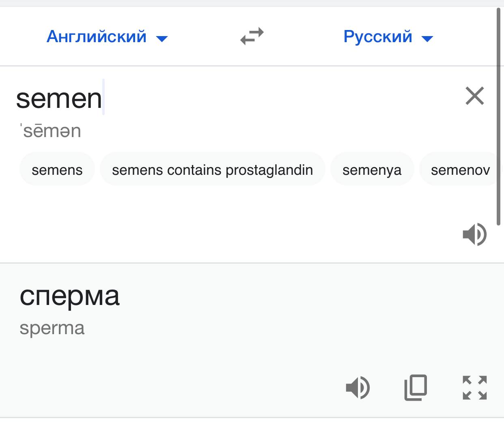Listen to the translated text audio
Screen dimensions: 504x425
pos(358,387)
